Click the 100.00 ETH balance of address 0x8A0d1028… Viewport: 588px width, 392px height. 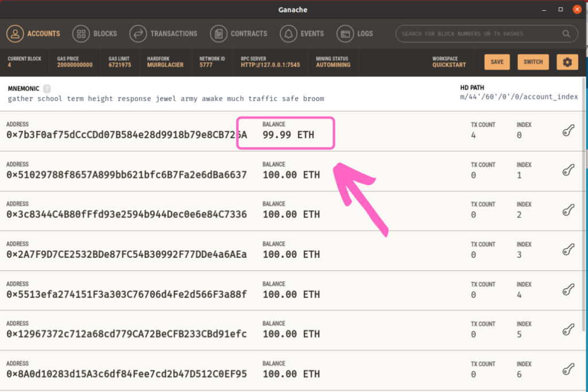[x=291, y=374]
